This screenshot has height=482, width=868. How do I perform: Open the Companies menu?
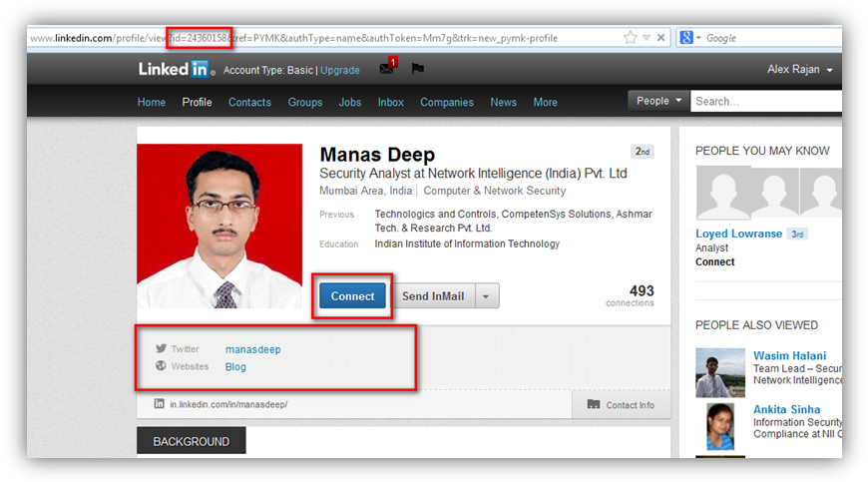[447, 103]
